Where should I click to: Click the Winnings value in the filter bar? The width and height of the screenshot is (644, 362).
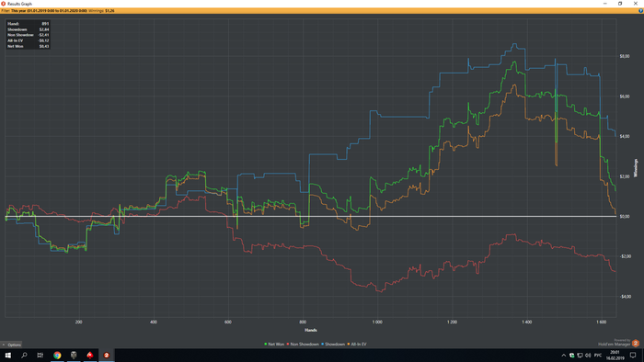[109, 11]
